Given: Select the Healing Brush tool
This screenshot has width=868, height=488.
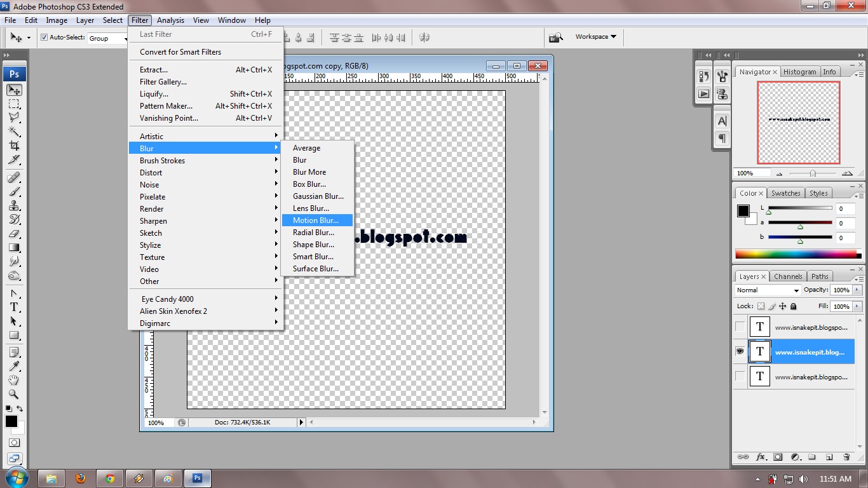Looking at the screenshot, I should pos(14,178).
